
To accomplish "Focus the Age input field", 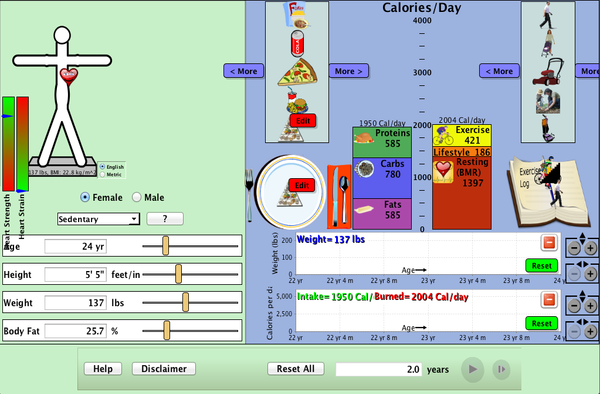I will click(x=75, y=246).
